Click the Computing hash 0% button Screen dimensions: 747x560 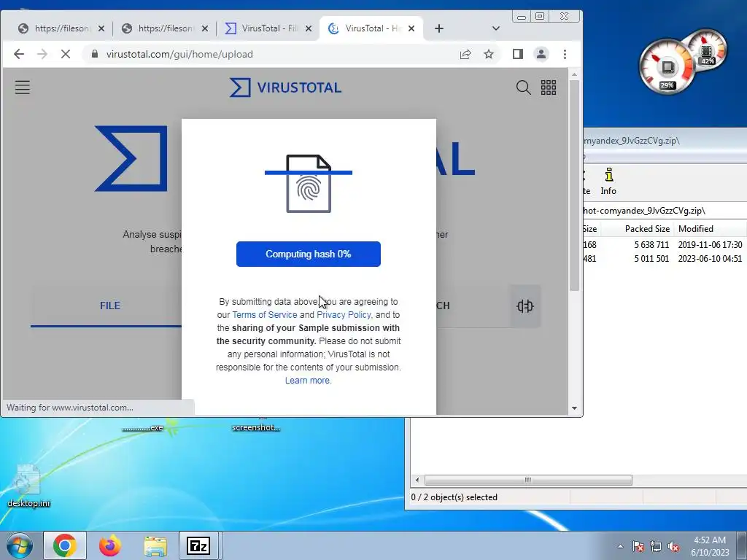(x=309, y=254)
